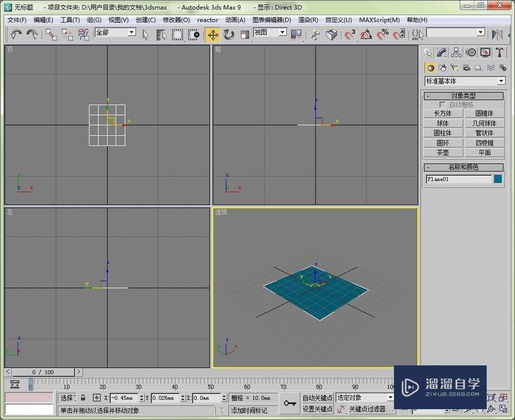
Task: Click the 长方体 box button
Action: click(442, 113)
